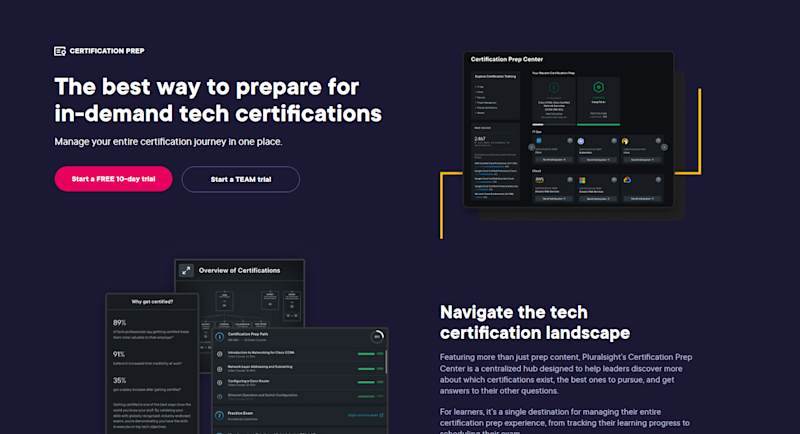This screenshot has width=800, height=434.
Task: Click external link icon after Begin practice exam
Action: pos(382,415)
